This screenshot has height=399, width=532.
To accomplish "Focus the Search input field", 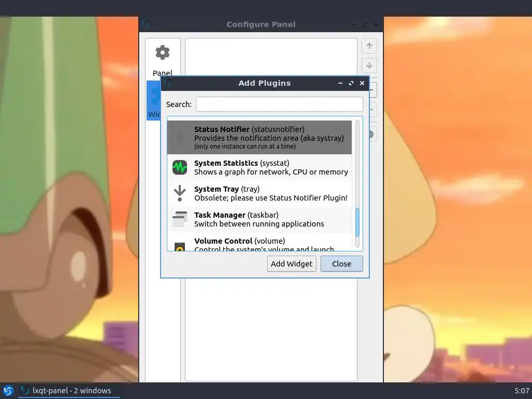I will (x=279, y=104).
